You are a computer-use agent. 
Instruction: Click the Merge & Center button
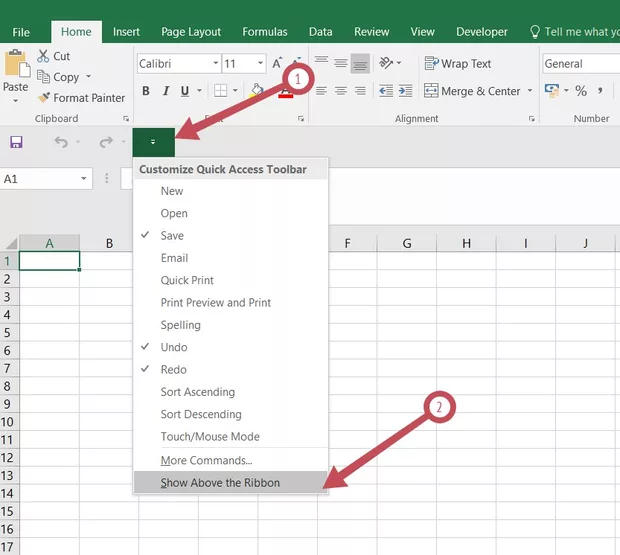point(473,91)
